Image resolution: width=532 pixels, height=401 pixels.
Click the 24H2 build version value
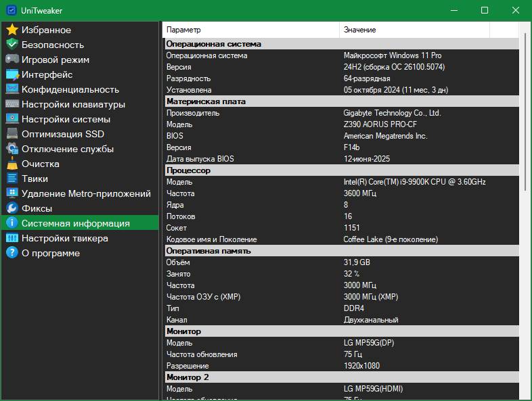pyautogui.click(x=394, y=67)
